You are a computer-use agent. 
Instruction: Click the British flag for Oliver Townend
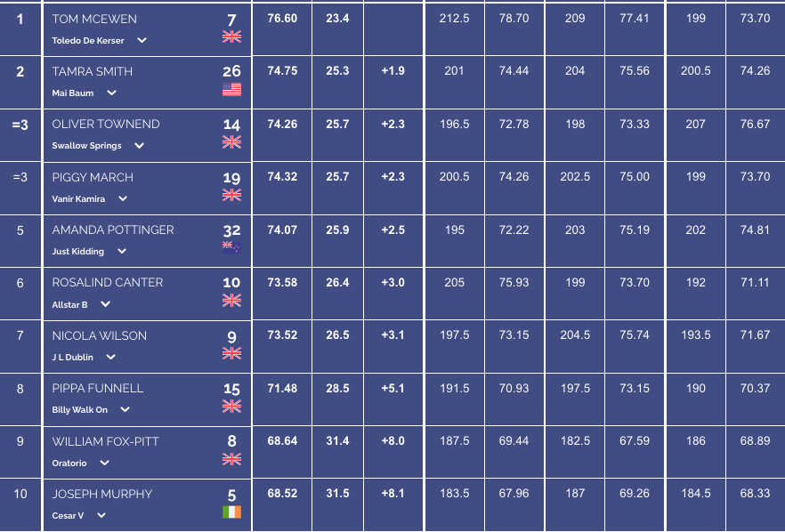231,142
